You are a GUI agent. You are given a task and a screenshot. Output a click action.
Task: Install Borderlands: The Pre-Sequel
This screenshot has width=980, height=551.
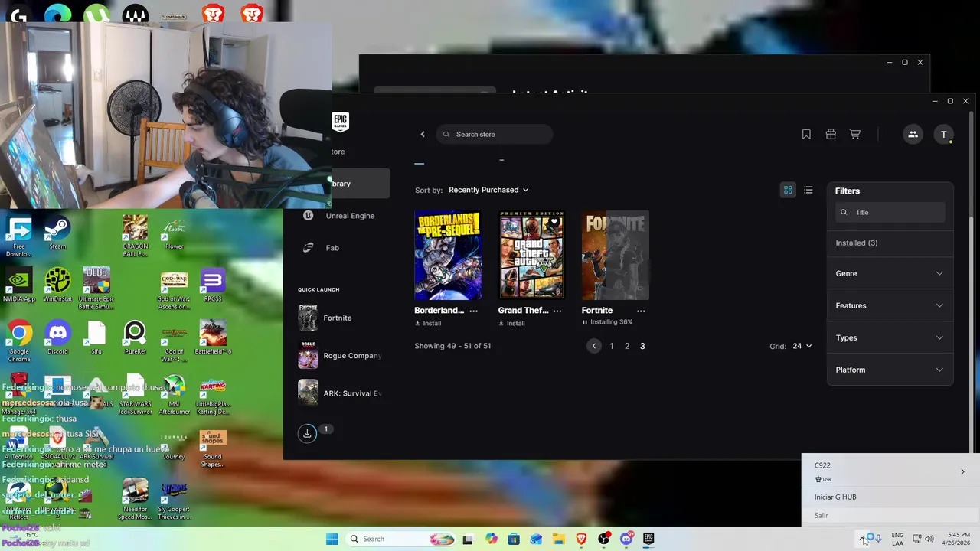428,323
